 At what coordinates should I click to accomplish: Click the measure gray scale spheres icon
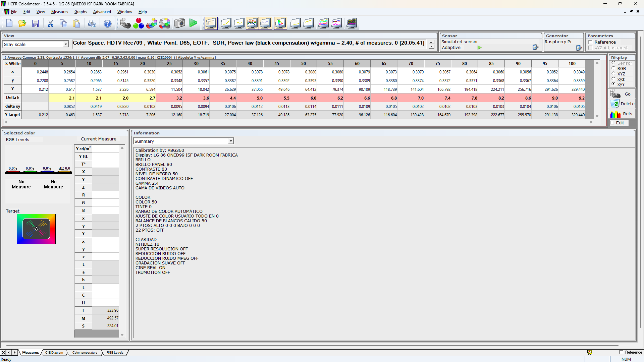[125, 23]
